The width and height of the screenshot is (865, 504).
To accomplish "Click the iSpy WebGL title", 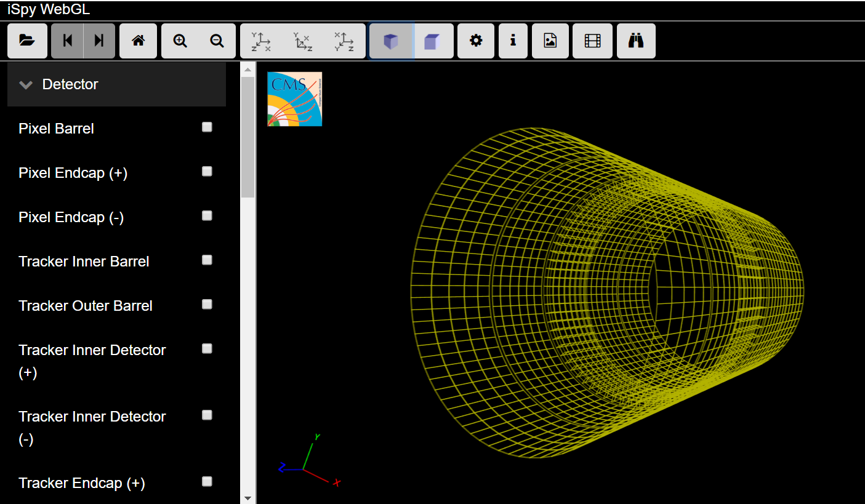I will pyautogui.click(x=49, y=10).
